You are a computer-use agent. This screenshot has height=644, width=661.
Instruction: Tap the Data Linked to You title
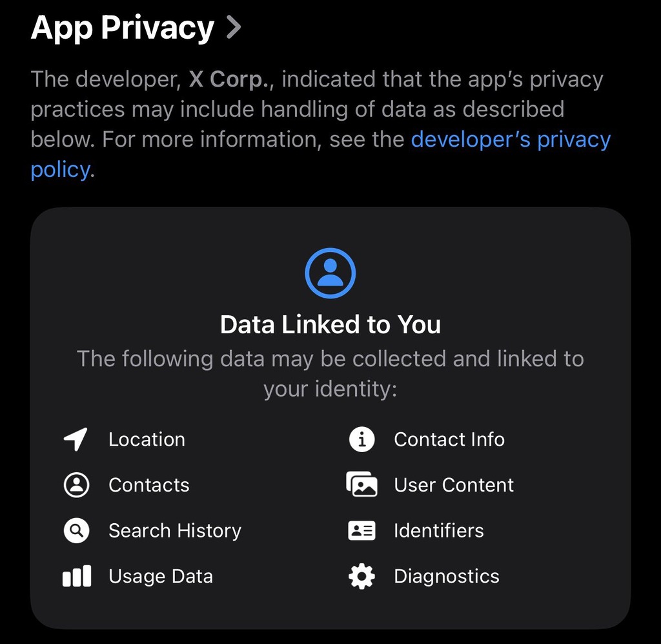point(330,324)
